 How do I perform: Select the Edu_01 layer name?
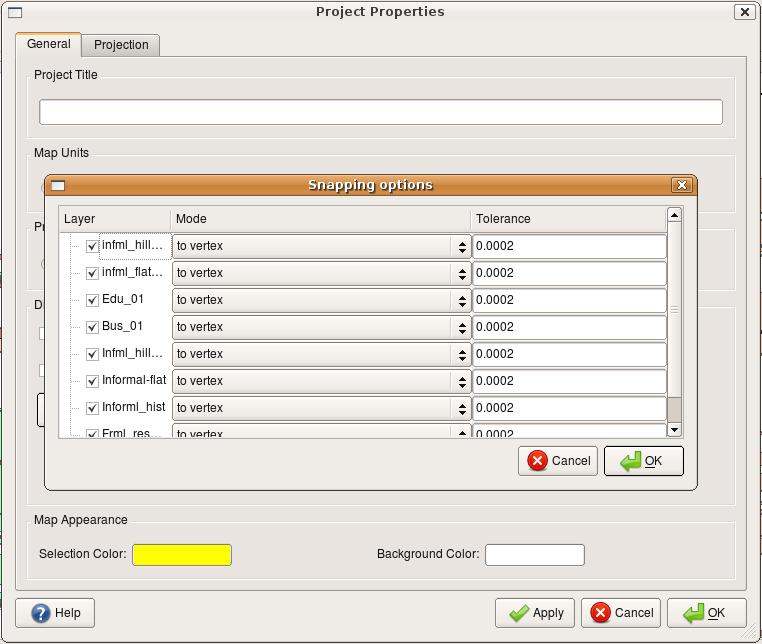[x=123, y=299]
